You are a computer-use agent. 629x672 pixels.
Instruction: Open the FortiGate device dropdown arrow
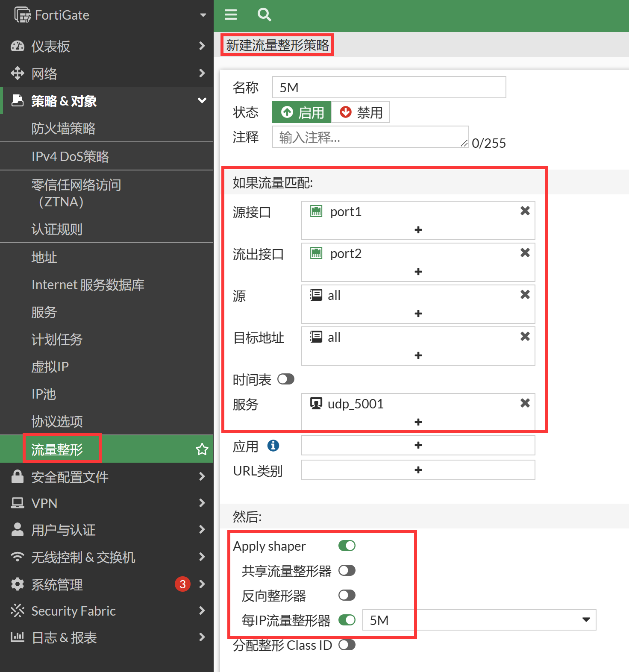(203, 15)
